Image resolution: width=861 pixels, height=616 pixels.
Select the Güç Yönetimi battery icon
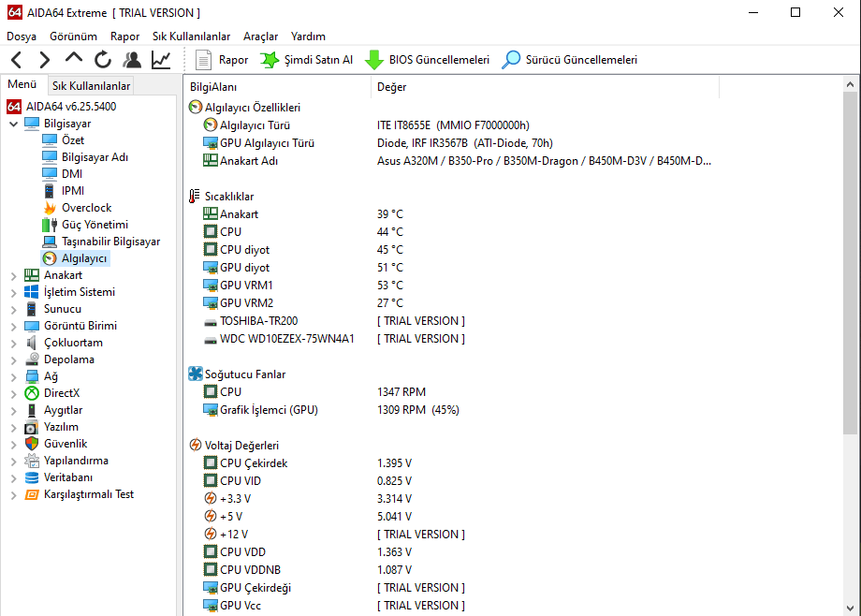coord(50,225)
